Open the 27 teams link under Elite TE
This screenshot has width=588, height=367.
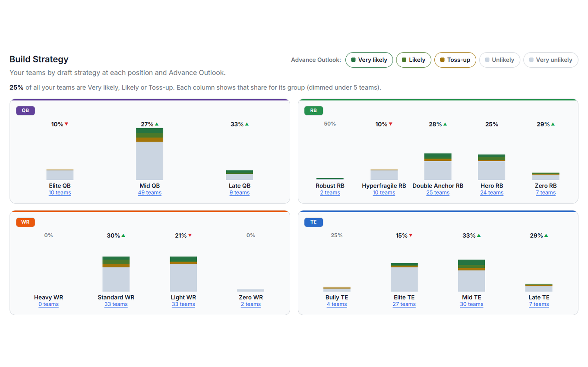pyautogui.click(x=404, y=304)
